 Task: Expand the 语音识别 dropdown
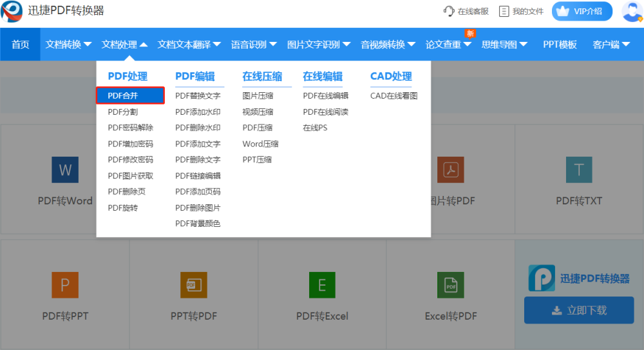tap(254, 44)
